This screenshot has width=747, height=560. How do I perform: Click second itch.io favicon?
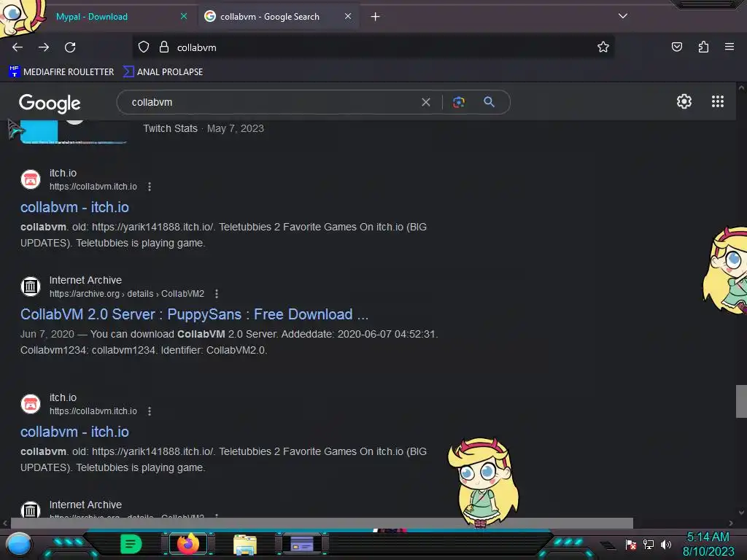tap(31, 404)
